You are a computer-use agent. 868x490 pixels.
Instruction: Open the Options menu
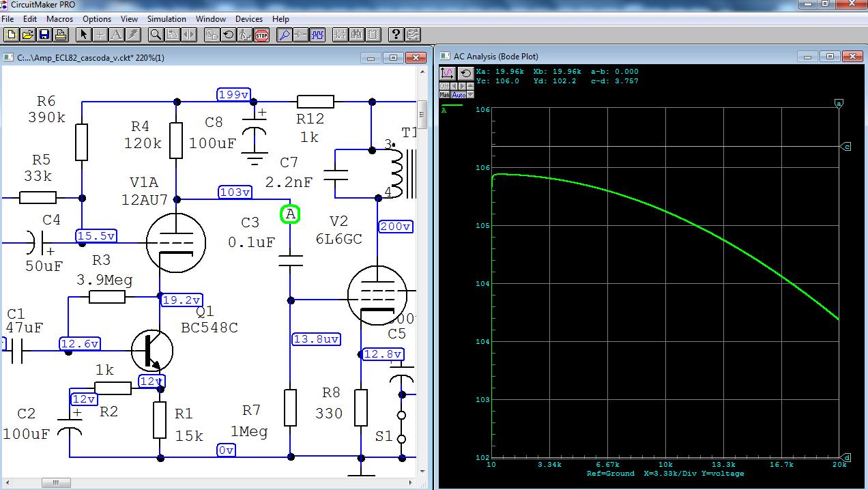[97, 19]
